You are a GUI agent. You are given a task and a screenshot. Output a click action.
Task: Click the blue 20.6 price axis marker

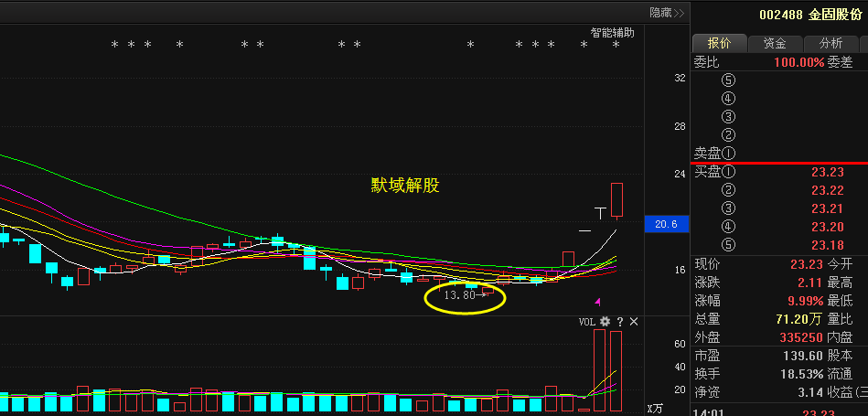pyautogui.click(x=667, y=224)
